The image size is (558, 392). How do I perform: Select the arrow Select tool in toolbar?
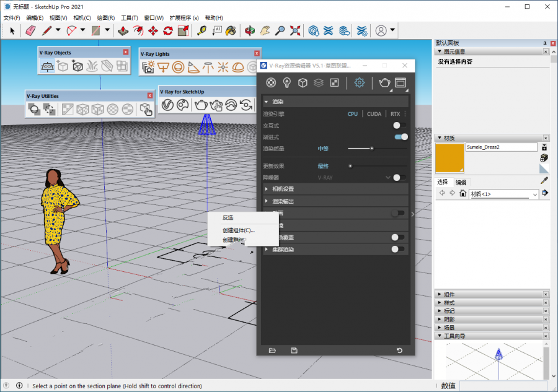coord(12,31)
